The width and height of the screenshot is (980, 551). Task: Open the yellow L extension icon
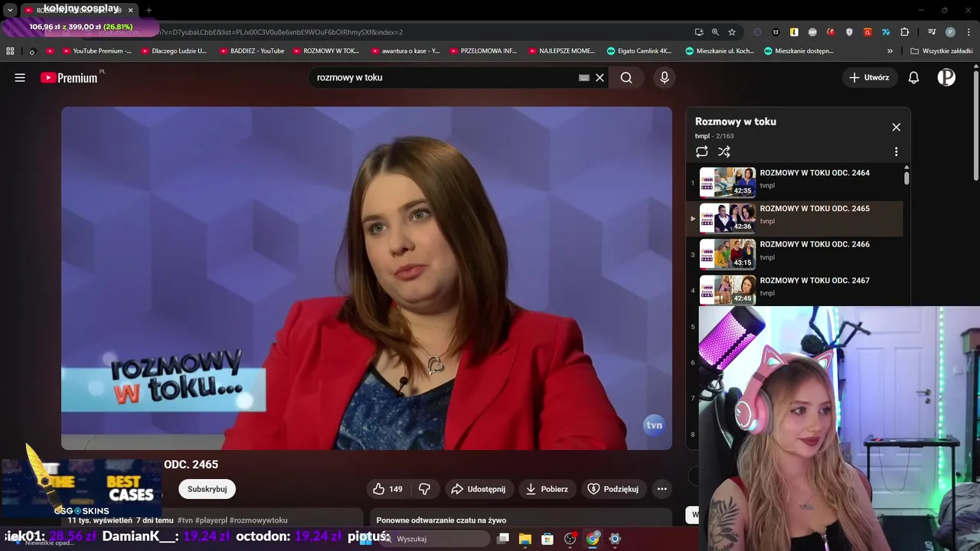(794, 32)
